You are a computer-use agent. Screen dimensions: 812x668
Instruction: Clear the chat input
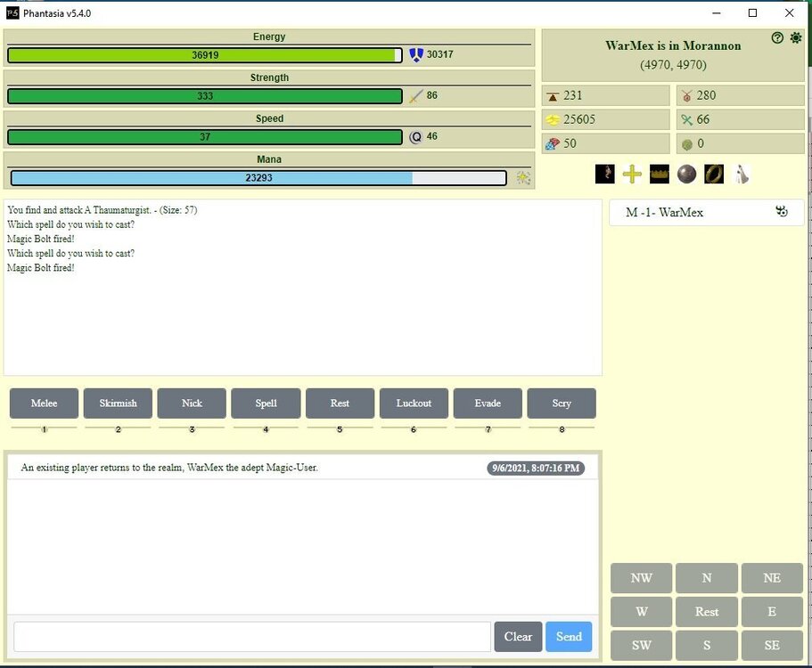tap(518, 637)
